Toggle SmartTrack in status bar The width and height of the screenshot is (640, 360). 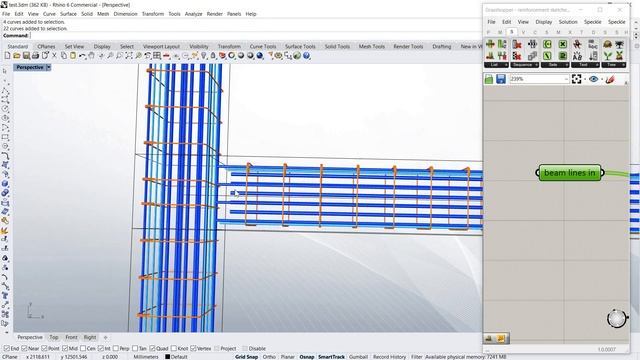331,357
